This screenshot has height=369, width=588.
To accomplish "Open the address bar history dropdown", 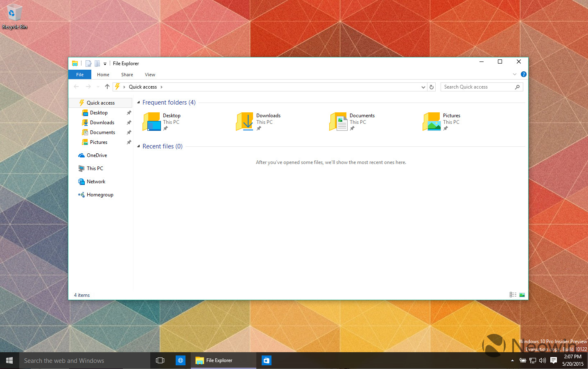I will pos(423,87).
